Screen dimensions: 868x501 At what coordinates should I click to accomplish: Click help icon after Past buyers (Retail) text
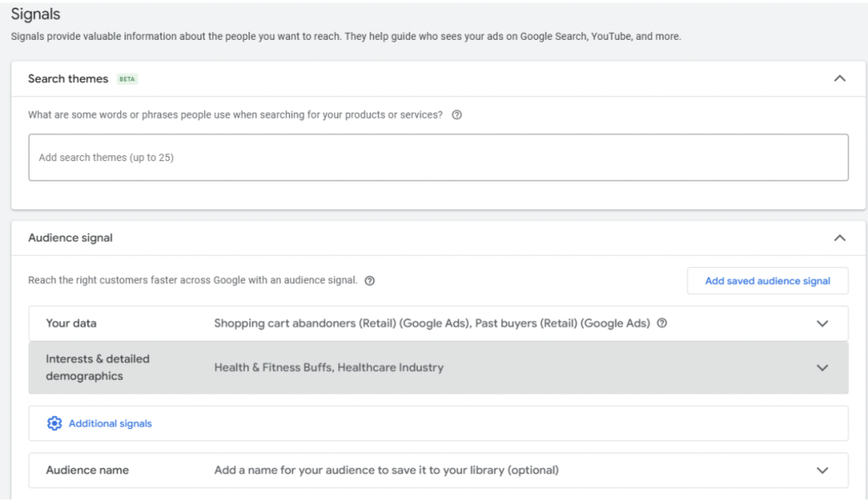click(662, 323)
